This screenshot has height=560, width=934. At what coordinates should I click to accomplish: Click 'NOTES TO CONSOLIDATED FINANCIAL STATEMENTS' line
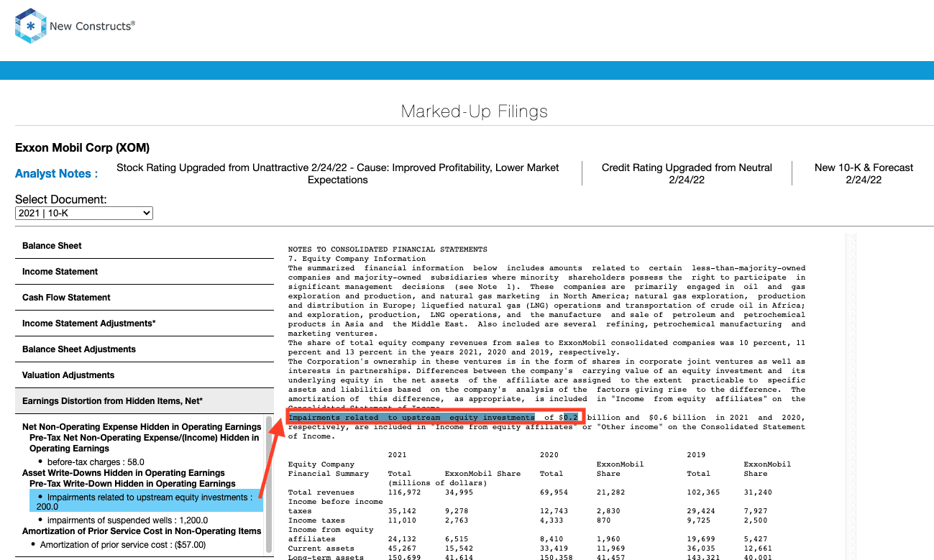coord(388,249)
